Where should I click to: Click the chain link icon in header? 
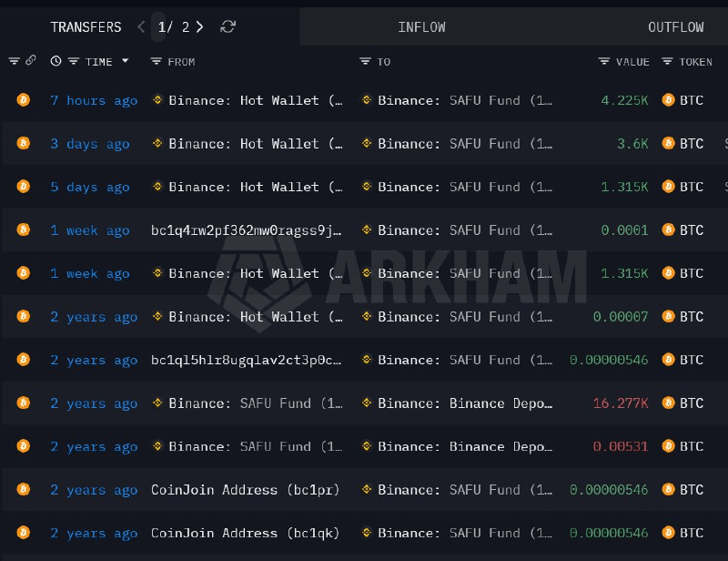tap(31, 60)
